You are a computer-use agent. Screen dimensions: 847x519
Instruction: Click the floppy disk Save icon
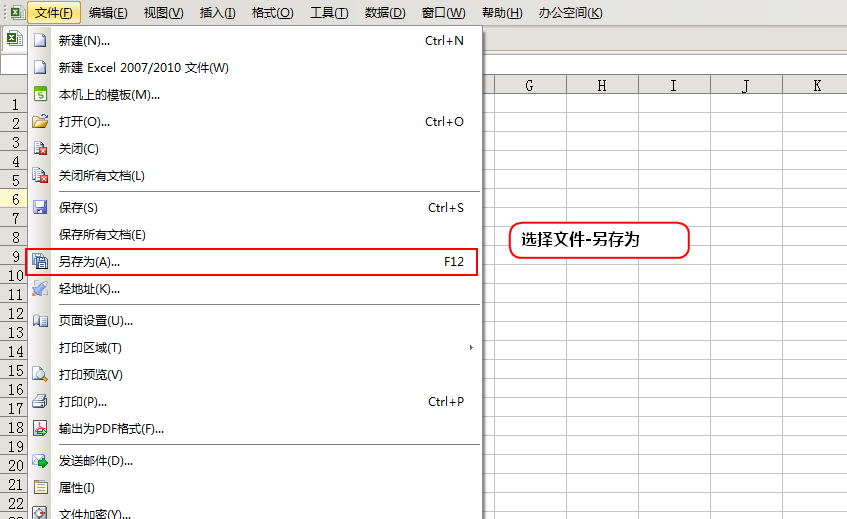point(40,208)
